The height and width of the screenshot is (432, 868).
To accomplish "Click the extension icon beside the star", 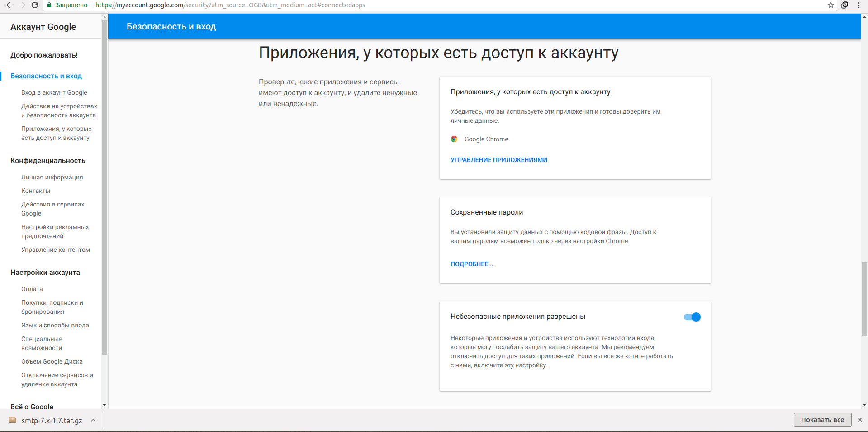I will click(x=844, y=5).
